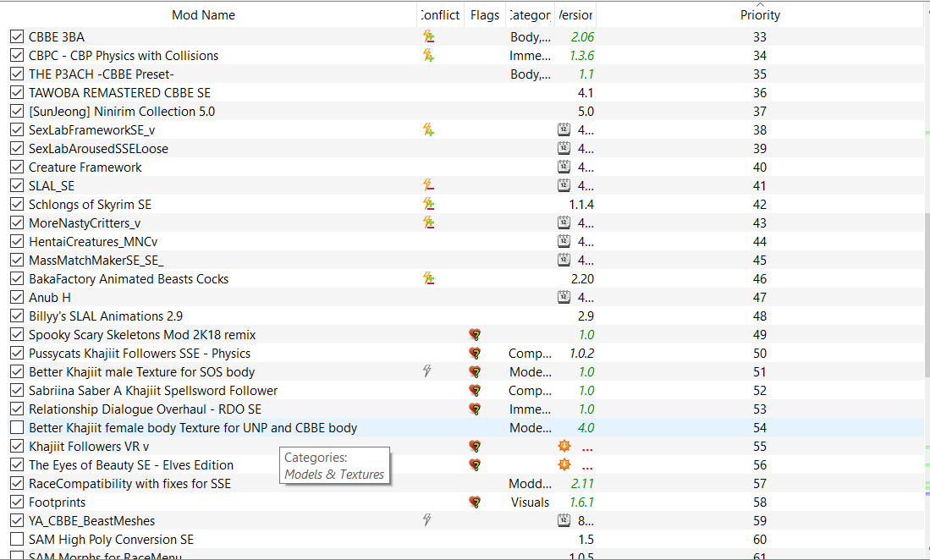This screenshot has width=930, height=560.
Task: Click calendar version icon for SexLabArousedSSELoose
Action: pos(564,148)
